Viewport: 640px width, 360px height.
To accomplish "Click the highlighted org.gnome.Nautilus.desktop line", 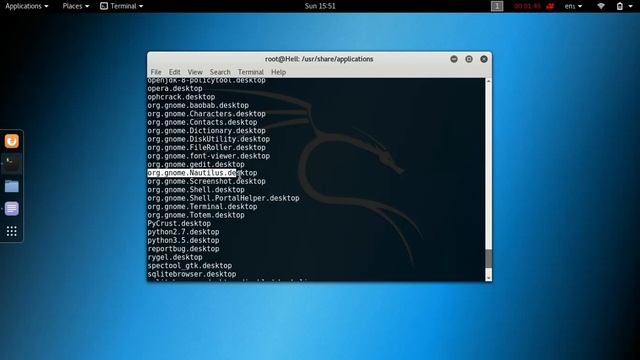I will pyautogui.click(x=202, y=173).
